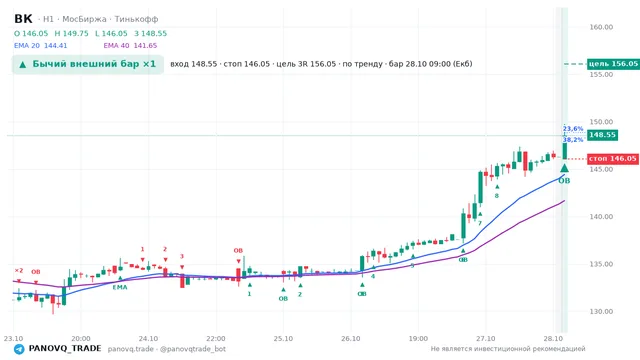Open the panovq.trade · @panovqtrade_bot link

(x=167, y=349)
